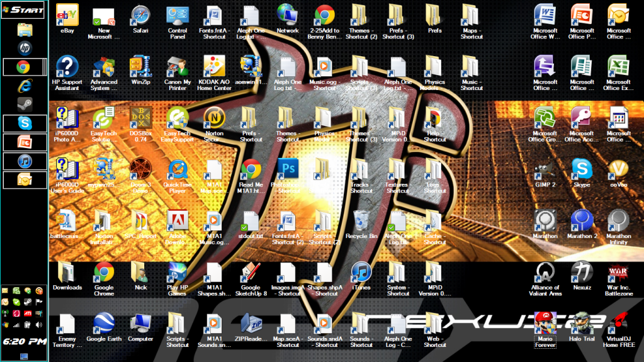Open the Marathon Infinity icon

click(619, 227)
